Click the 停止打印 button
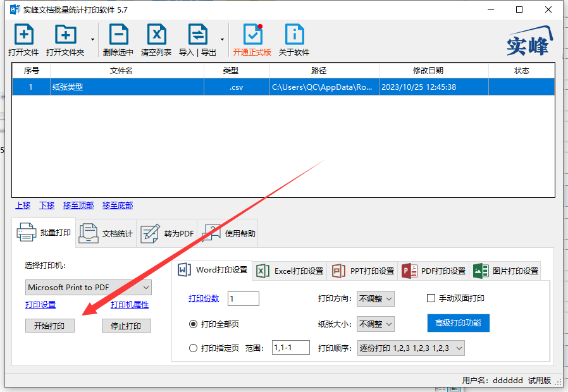The image size is (568, 392). click(126, 326)
